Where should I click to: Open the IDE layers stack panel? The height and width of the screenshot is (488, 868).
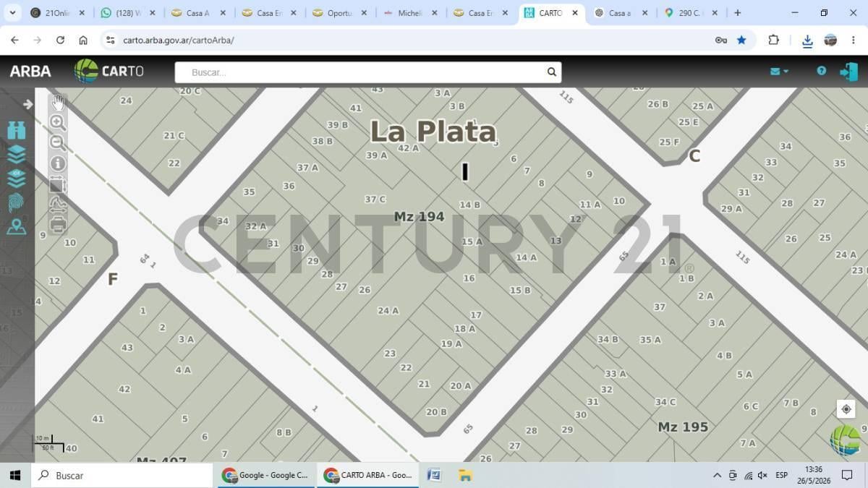16,178
